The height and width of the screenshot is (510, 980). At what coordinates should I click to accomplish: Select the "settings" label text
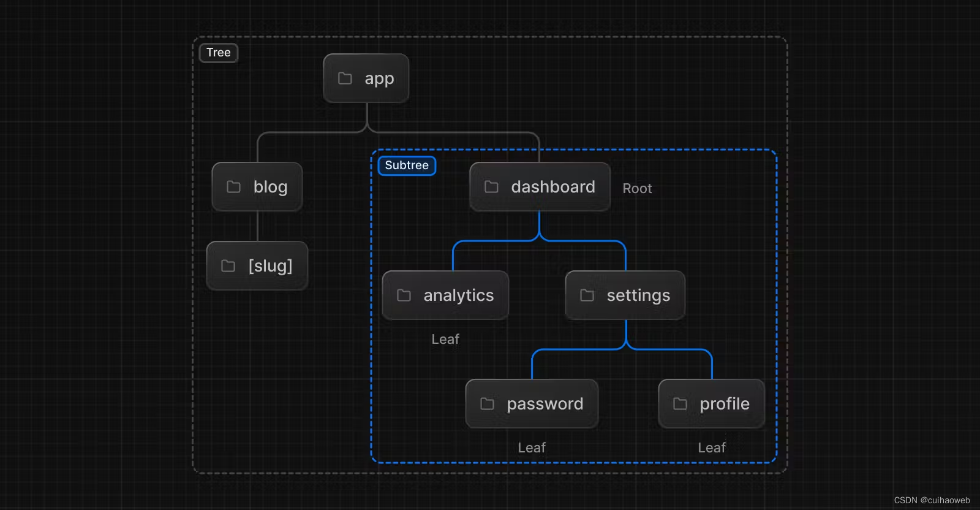point(638,295)
